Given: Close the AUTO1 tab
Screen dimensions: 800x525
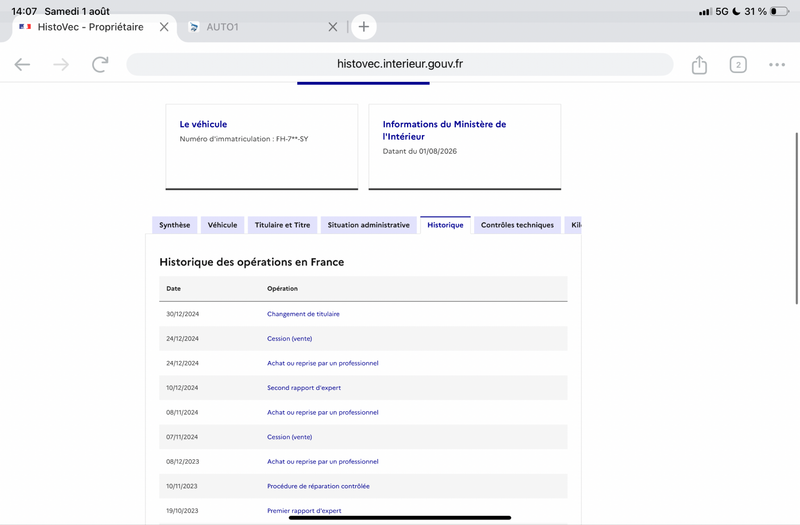Looking at the screenshot, I should [333, 27].
